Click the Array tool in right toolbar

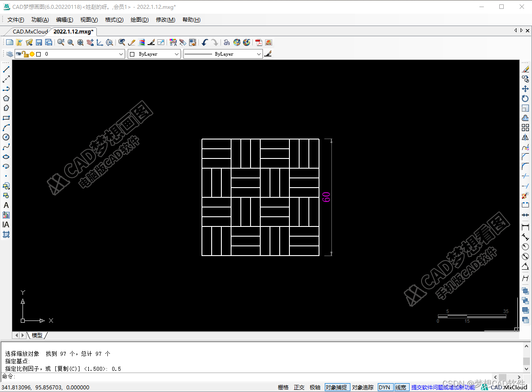coord(525,128)
